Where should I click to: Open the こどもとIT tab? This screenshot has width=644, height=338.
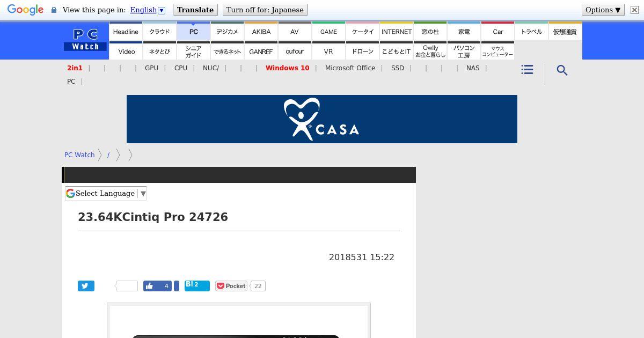point(396,51)
